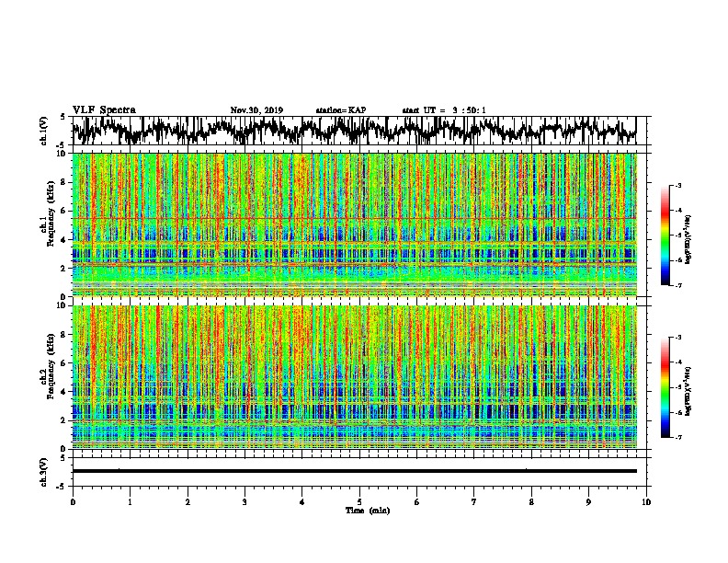Click the 'Time (min)' axis title
The height and width of the screenshot is (563, 728).
tap(368, 511)
